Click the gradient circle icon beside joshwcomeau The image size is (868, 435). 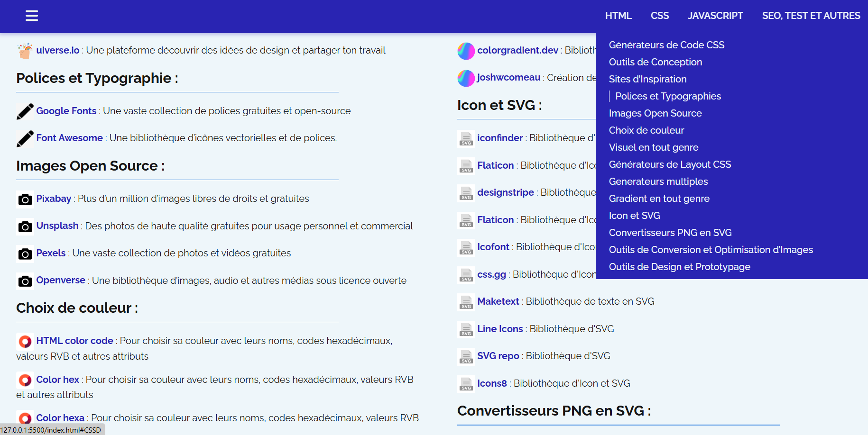[x=466, y=78]
